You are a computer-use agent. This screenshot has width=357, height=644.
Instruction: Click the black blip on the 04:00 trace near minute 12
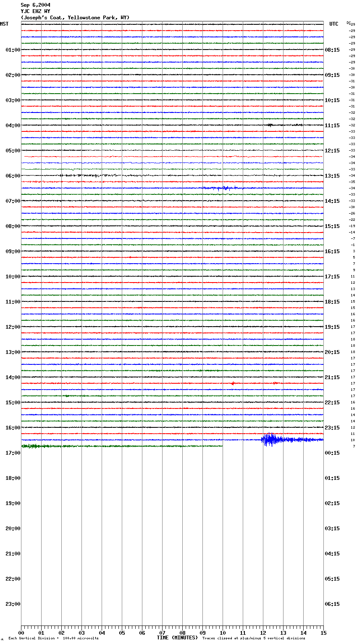pyautogui.click(x=270, y=125)
